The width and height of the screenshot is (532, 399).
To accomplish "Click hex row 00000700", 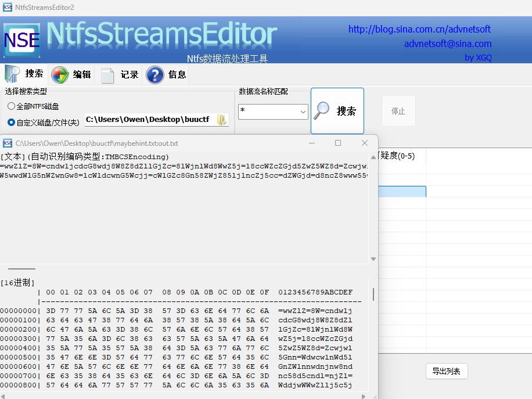I will [x=176, y=376].
